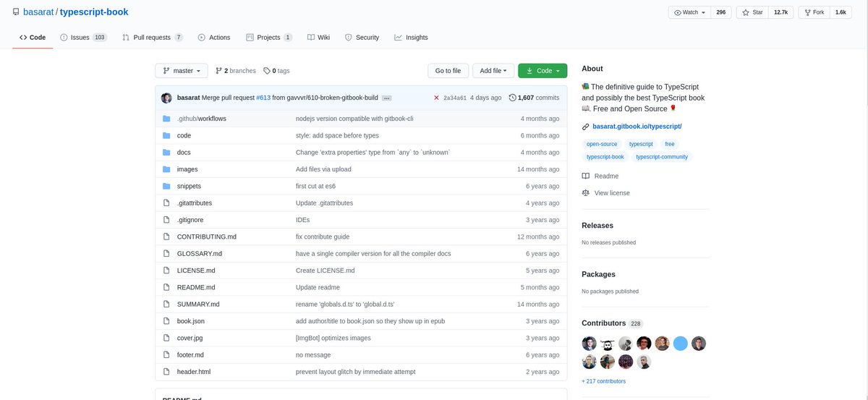The image size is (868, 400).
Task: Open the README.md file
Action: coord(196,287)
